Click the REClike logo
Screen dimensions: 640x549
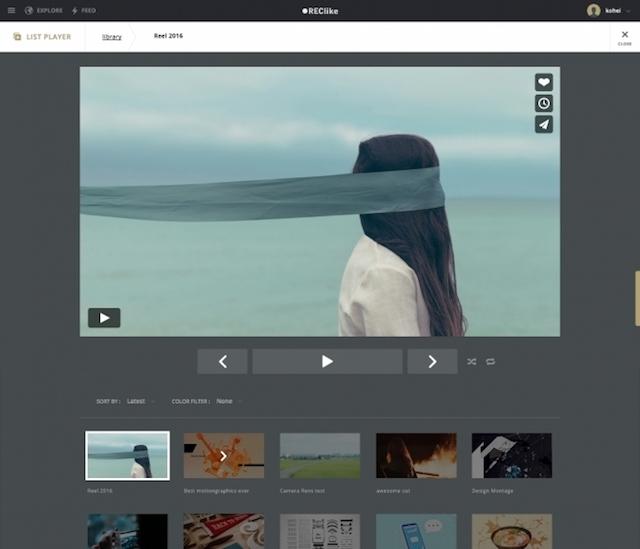click(x=320, y=11)
